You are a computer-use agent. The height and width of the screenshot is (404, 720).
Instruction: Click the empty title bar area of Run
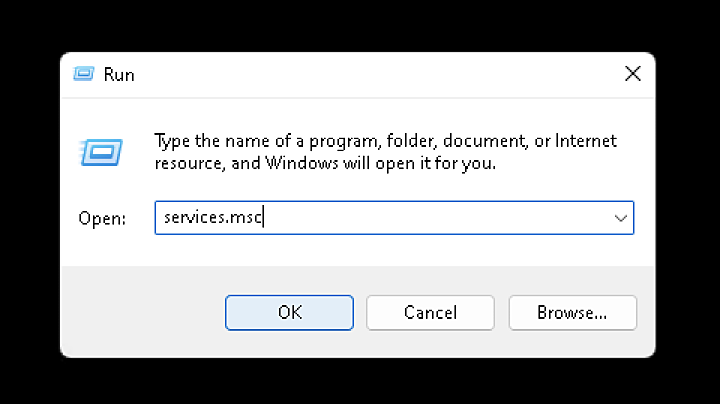point(370,74)
